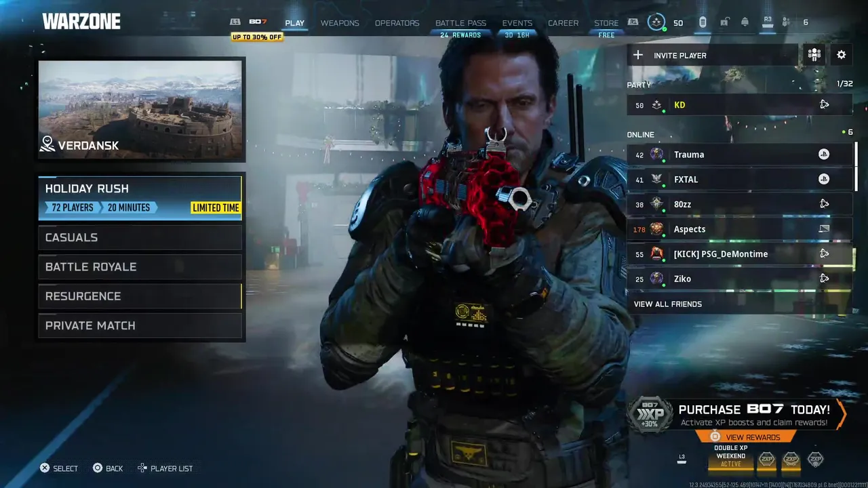Switch to the Operators tab
The height and width of the screenshot is (488, 868).
tap(397, 23)
